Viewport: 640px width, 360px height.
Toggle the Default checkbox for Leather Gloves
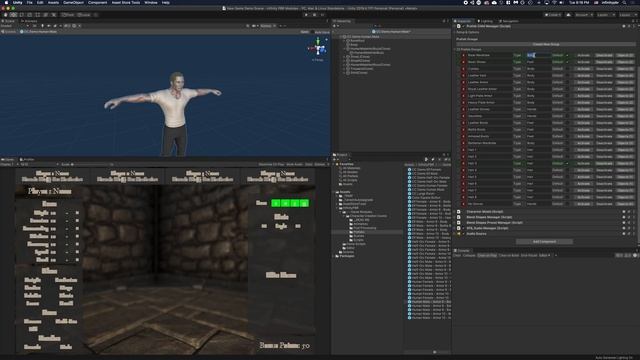tap(567, 109)
